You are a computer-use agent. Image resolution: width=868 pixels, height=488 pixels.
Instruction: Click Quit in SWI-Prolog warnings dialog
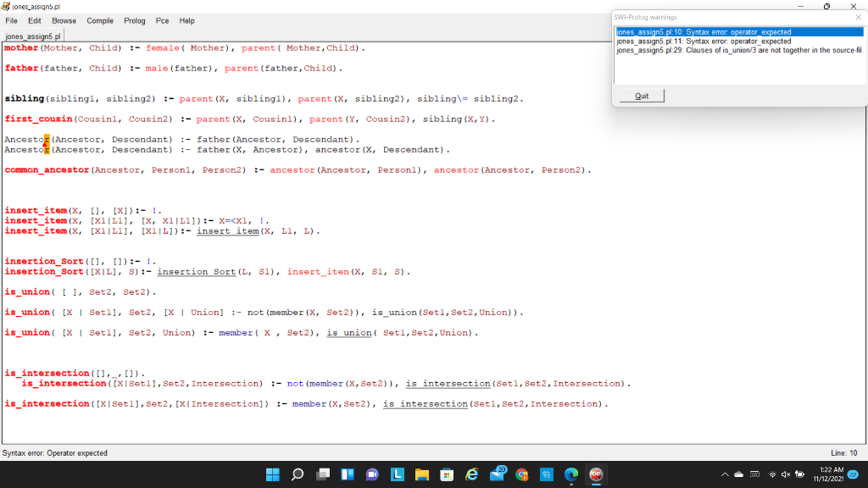(641, 95)
